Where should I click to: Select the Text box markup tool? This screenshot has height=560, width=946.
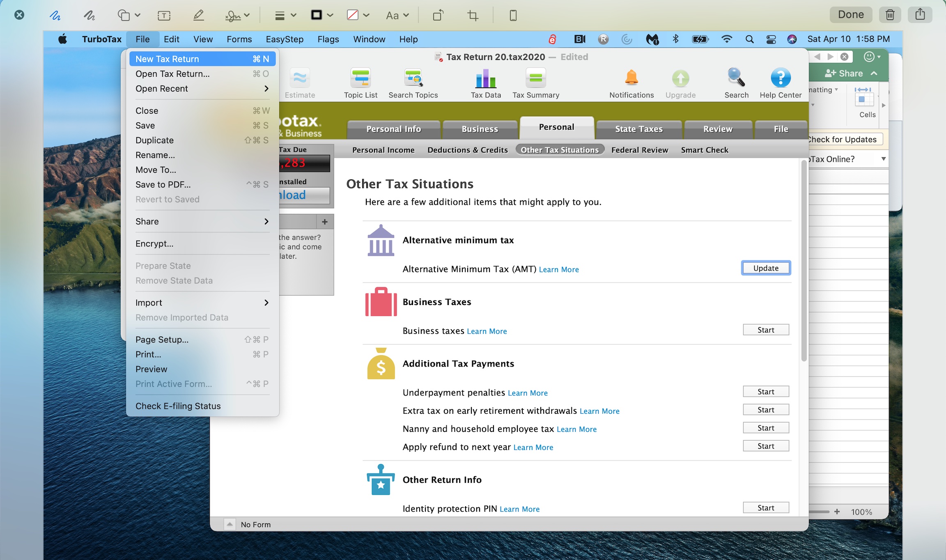click(x=164, y=16)
